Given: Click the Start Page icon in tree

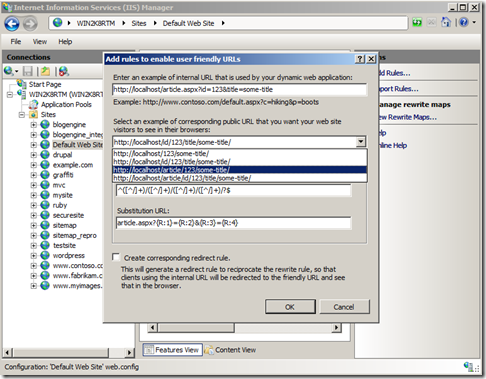Looking at the screenshot, I should [x=22, y=84].
